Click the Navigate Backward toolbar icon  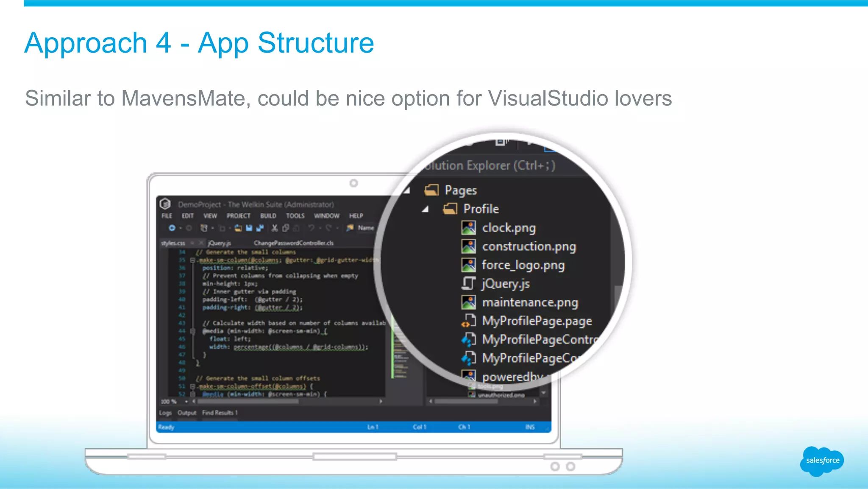(x=172, y=228)
